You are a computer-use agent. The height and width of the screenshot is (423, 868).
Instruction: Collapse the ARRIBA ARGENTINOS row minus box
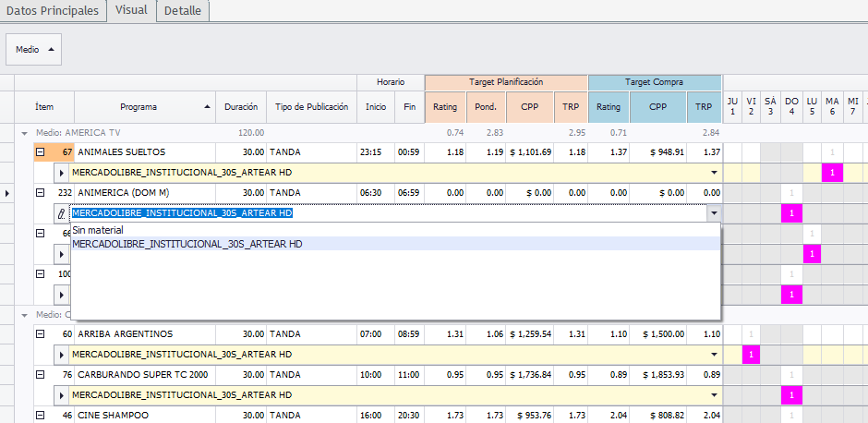click(41, 333)
